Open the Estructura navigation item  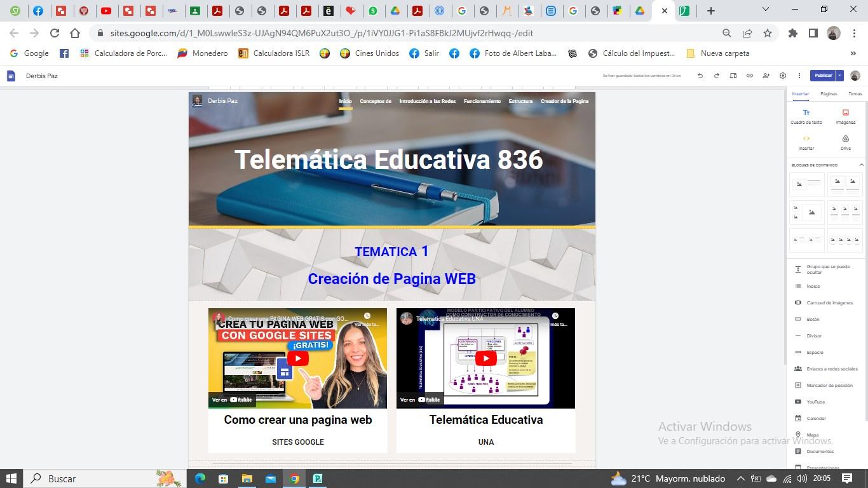[x=520, y=101]
